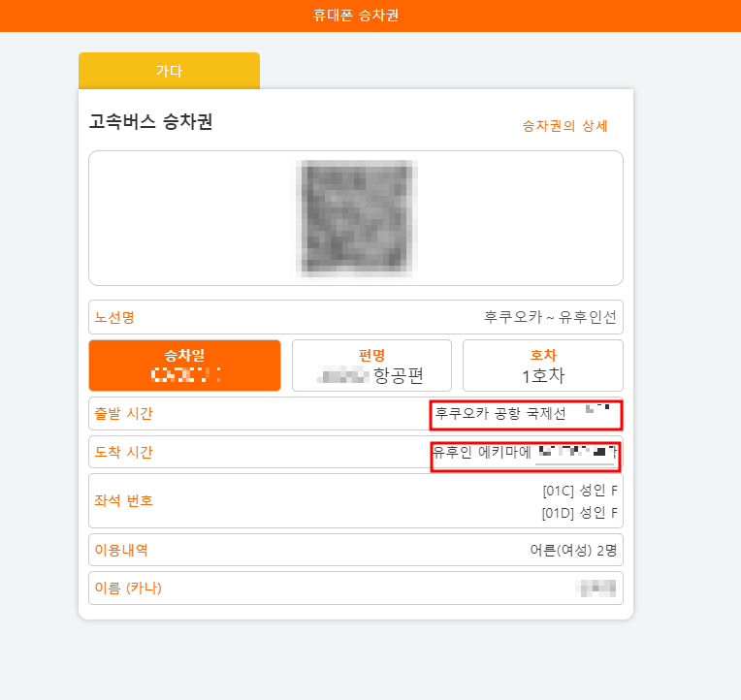Click seat entry [01C] 성인 F
The width and height of the screenshot is (741, 700).
[580, 491]
